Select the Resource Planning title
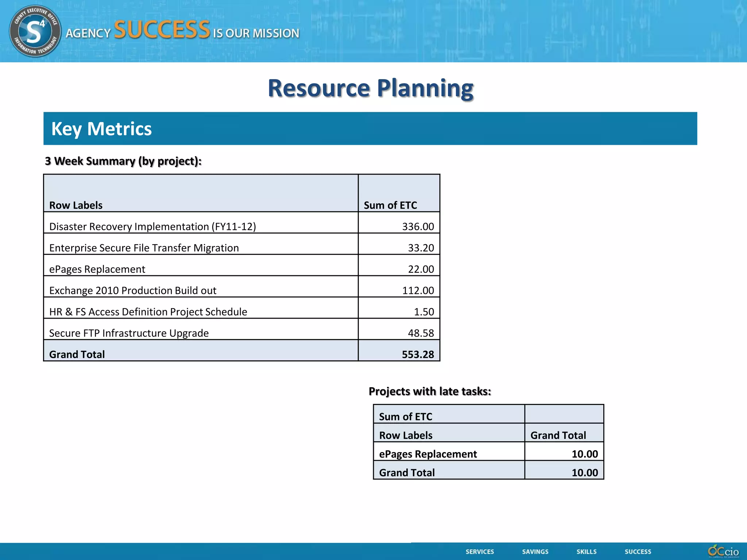The height and width of the screenshot is (560, 747). tap(371, 88)
